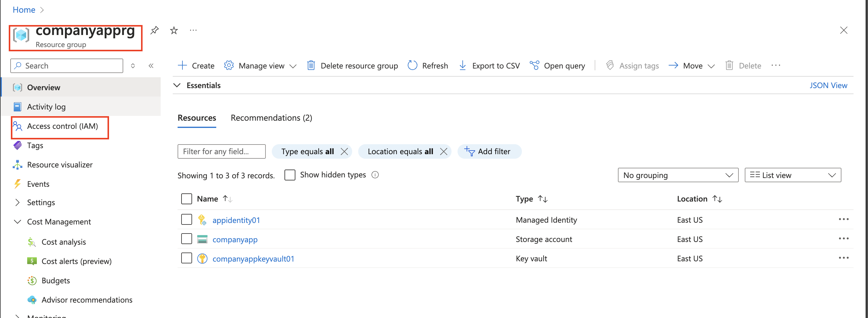868x318 pixels.
Task: Pin the resource group to dashboard
Action: (154, 30)
